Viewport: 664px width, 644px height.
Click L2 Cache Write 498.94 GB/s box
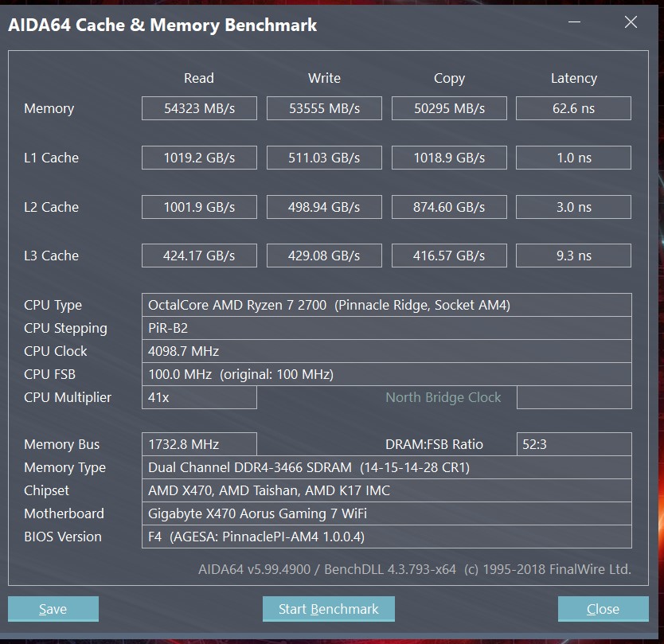[324, 207]
